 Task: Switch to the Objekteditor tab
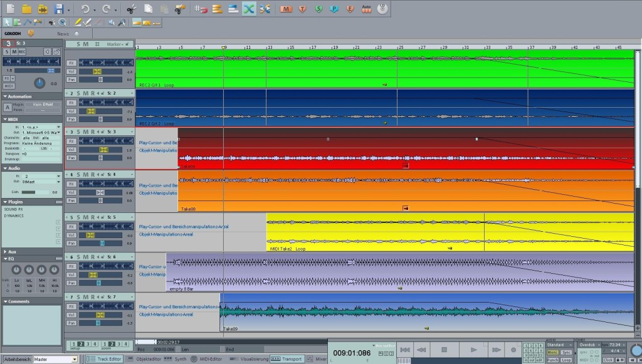pos(144,359)
